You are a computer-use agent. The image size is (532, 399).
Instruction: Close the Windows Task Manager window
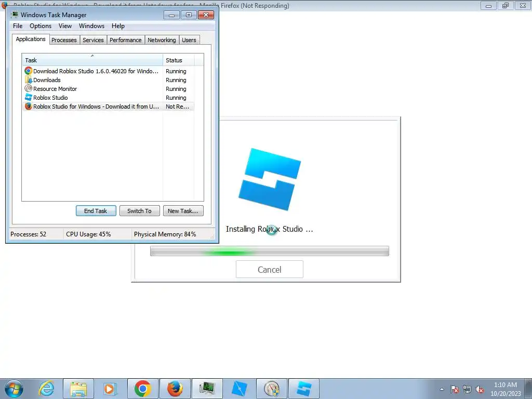pyautogui.click(x=206, y=15)
